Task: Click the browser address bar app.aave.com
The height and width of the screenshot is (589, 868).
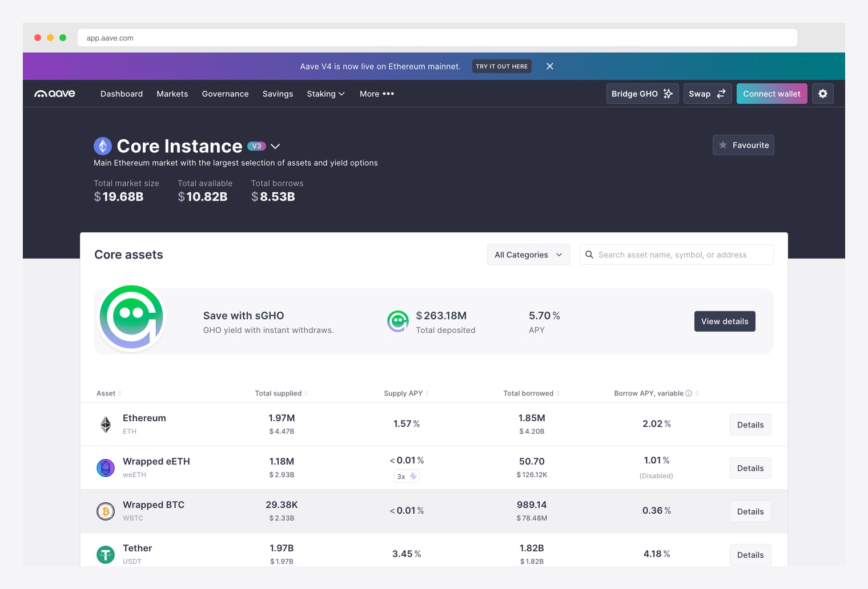Action: (437, 38)
